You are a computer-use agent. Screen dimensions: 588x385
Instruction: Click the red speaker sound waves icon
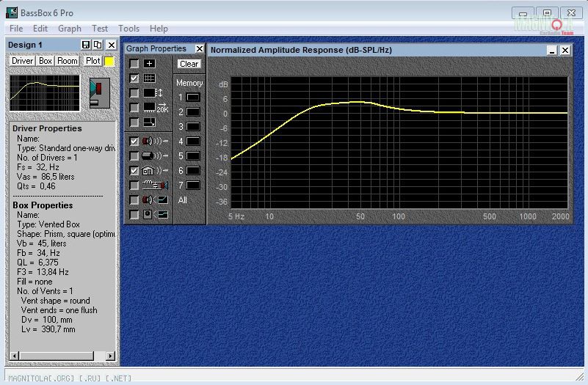coord(155,142)
